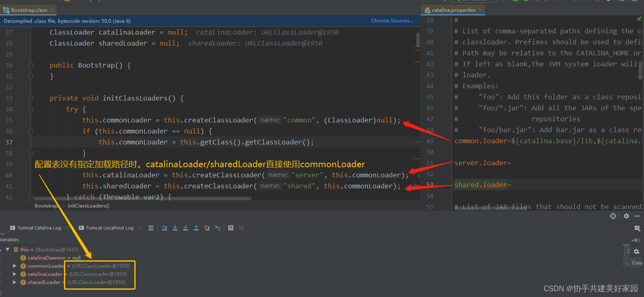Collapse the 'this' Bootstrap@1637 variable node
Image resolution: width=644 pixels, height=297 pixels.
click(x=7, y=249)
